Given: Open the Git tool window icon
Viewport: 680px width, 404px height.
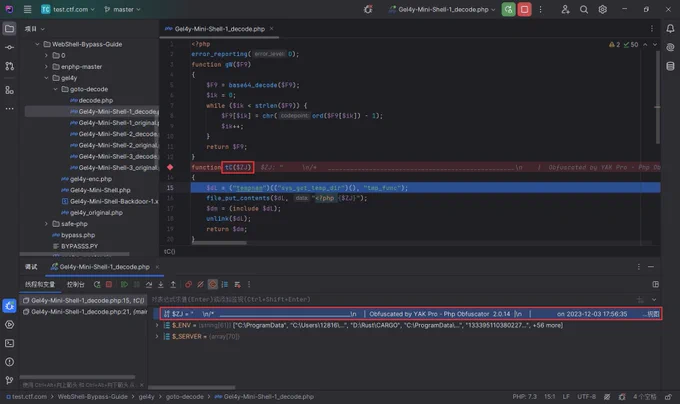Looking at the screenshot, I should tap(9, 380).
